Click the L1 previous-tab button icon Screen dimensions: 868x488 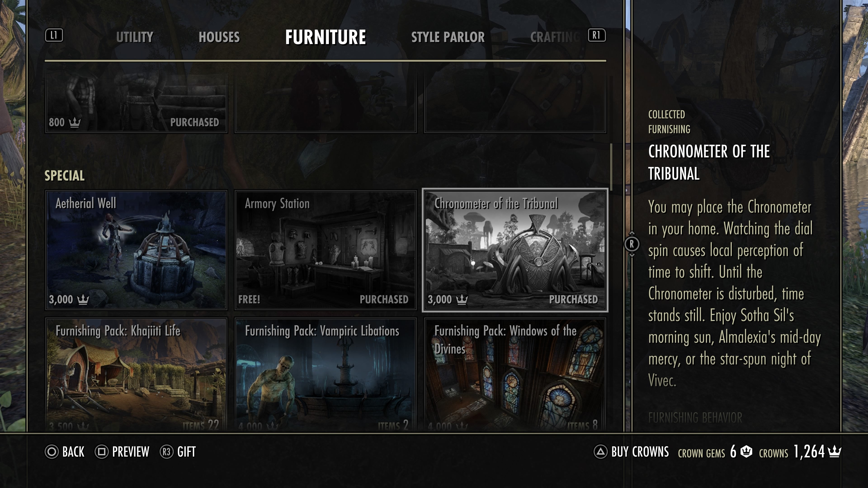point(54,35)
